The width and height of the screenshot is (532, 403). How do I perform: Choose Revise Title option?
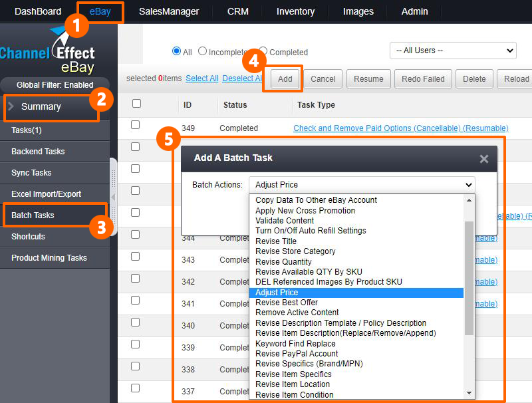pos(356,241)
